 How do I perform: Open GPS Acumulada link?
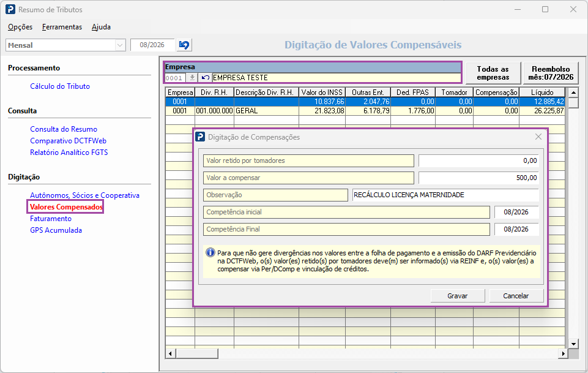(56, 230)
